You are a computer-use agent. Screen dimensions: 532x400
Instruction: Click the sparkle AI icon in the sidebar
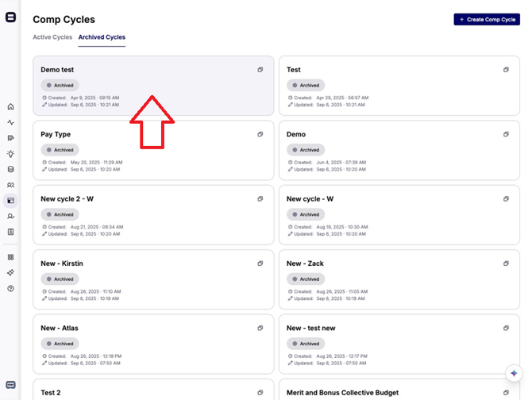coord(10,273)
